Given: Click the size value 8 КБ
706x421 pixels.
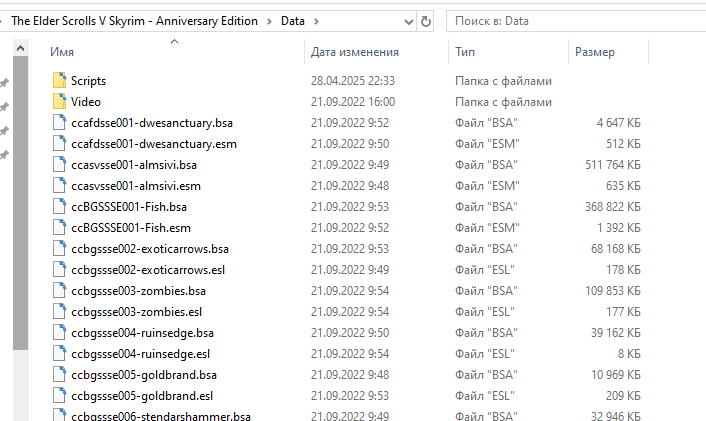Looking at the screenshot, I should point(629,354).
